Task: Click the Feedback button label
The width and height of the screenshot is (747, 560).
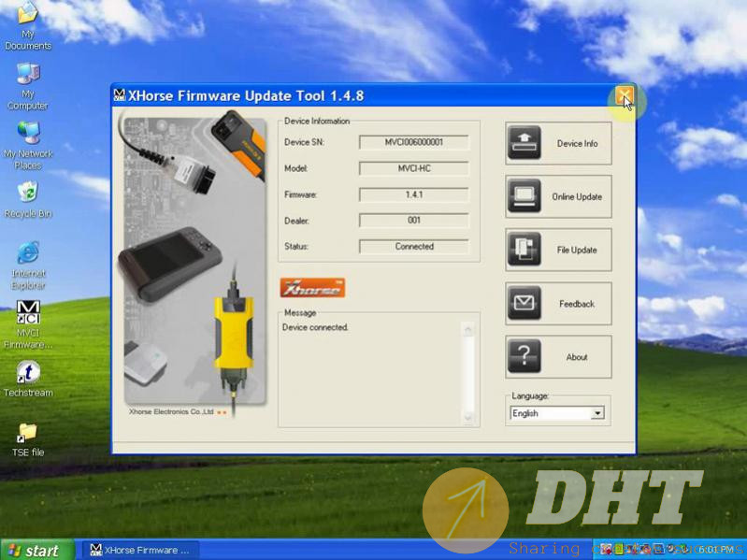Action: coord(577,304)
